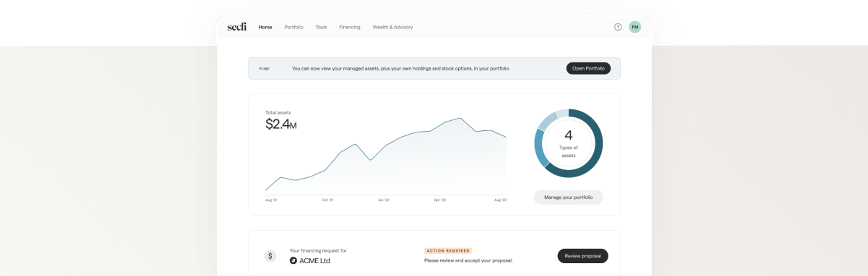Select the light blue donut chart segment
The height and width of the screenshot is (276, 868).
548,121
